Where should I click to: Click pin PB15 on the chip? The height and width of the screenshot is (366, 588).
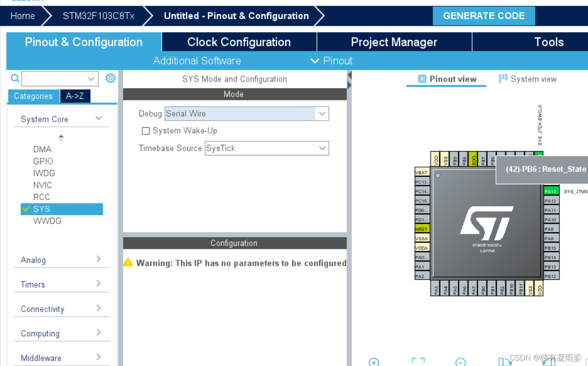coord(552,248)
